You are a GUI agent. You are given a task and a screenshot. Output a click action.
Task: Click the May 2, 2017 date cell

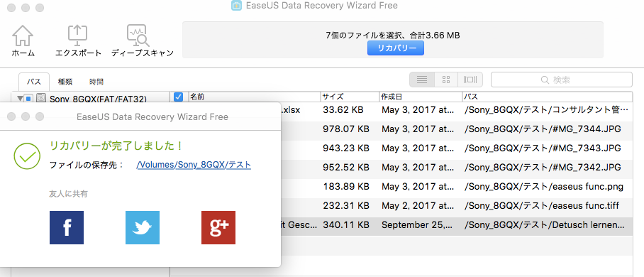pyautogui.click(x=418, y=206)
